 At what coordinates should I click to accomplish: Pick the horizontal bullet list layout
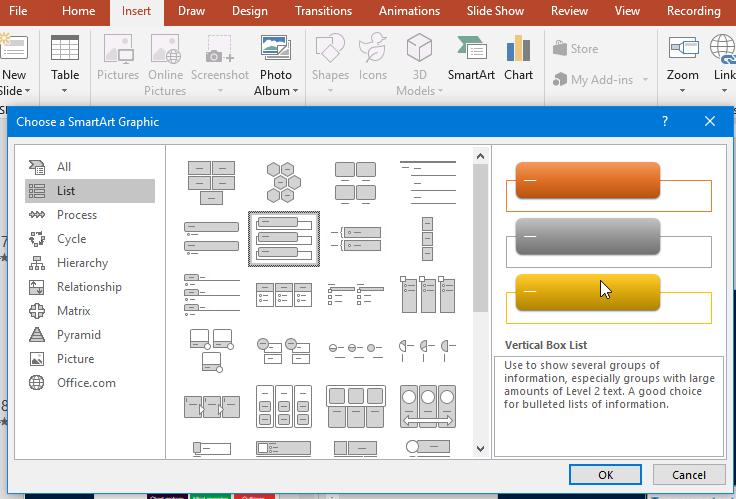pyautogui.click(x=284, y=294)
